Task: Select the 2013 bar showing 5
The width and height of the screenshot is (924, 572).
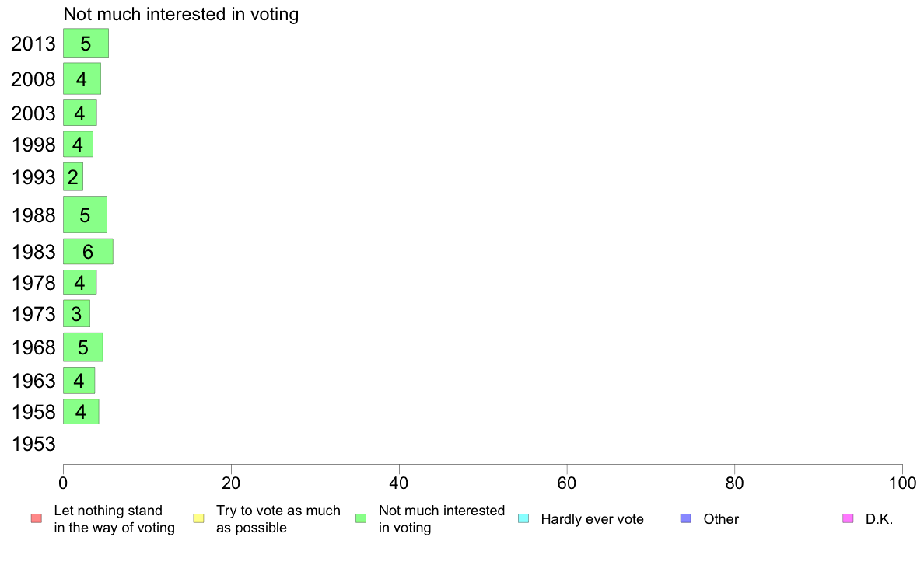Action: coord(86,43)
